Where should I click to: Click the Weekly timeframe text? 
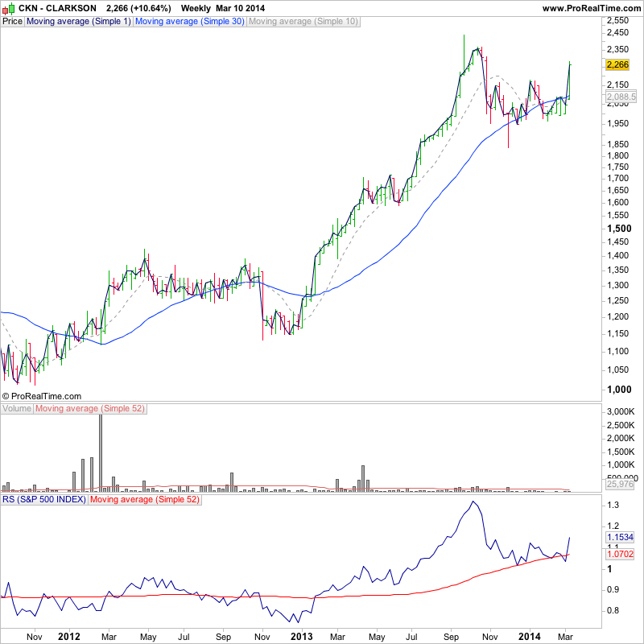(x=196, y=8)
